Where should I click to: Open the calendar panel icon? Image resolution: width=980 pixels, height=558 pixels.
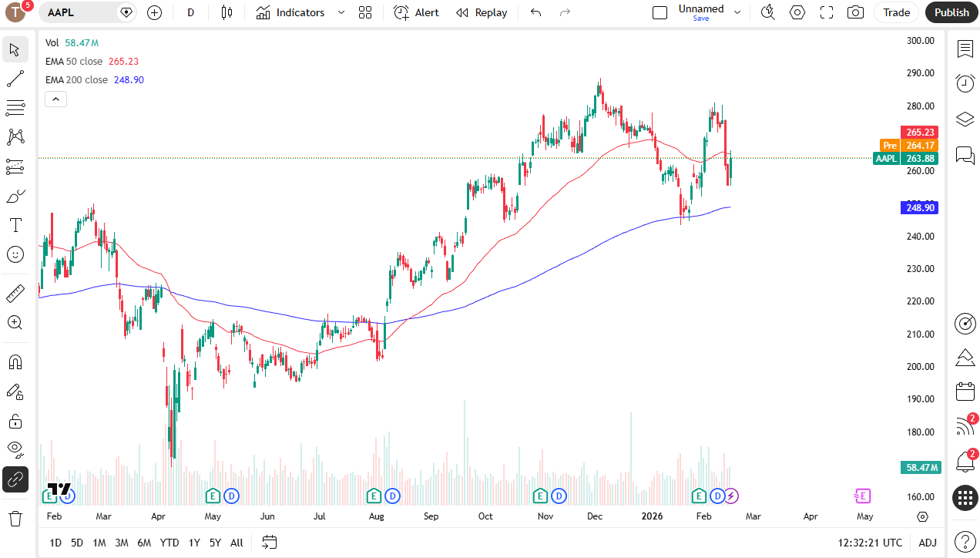(x=965, y=392)
